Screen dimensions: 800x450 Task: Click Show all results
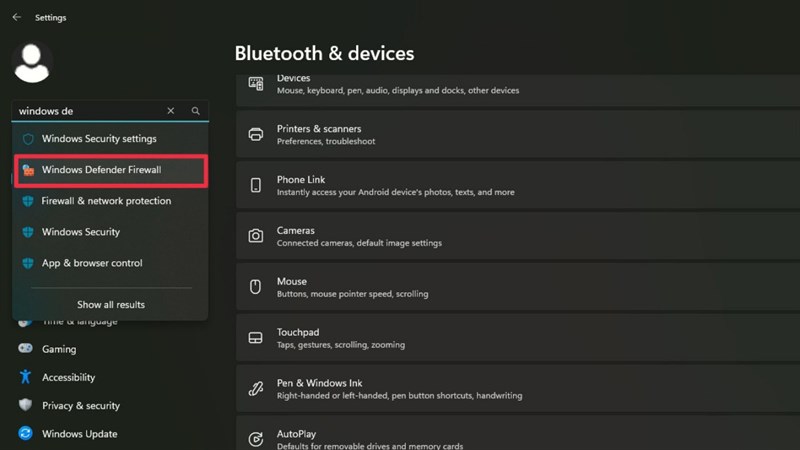coord(111,305)
